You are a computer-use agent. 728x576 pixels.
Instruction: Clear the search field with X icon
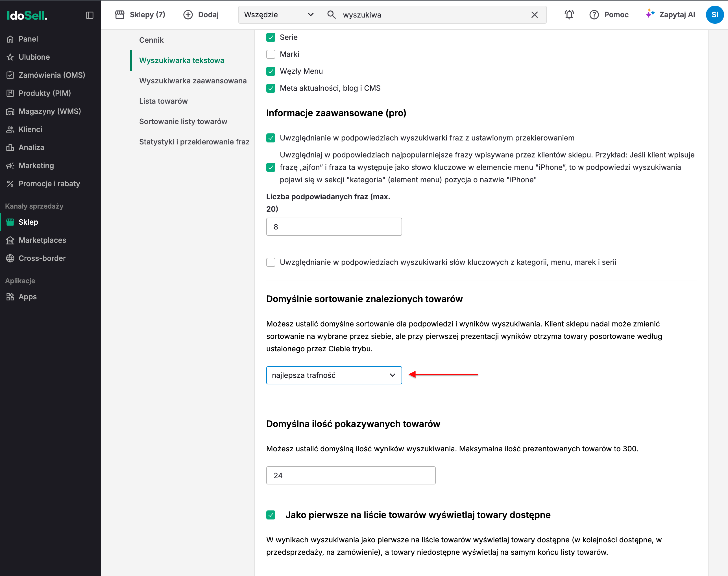coord(534,15)
